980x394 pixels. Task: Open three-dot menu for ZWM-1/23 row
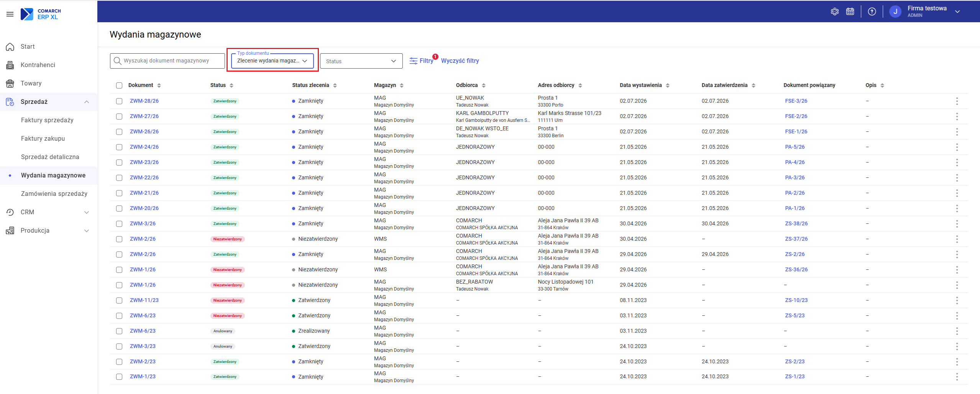957,377
